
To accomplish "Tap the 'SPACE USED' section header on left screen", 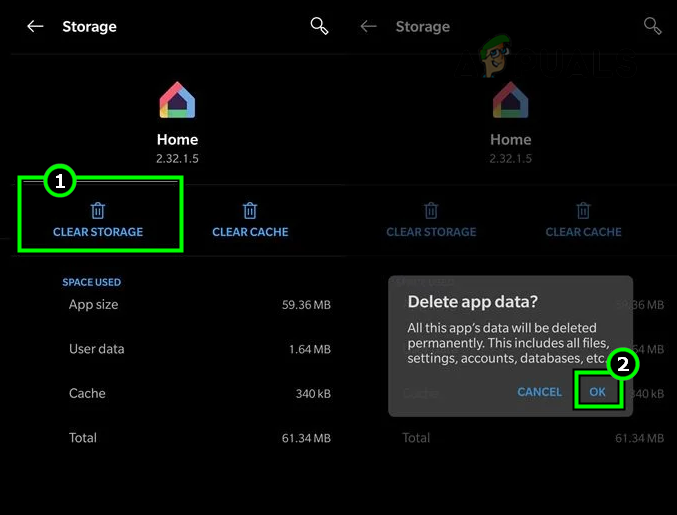I will [92, 282].
